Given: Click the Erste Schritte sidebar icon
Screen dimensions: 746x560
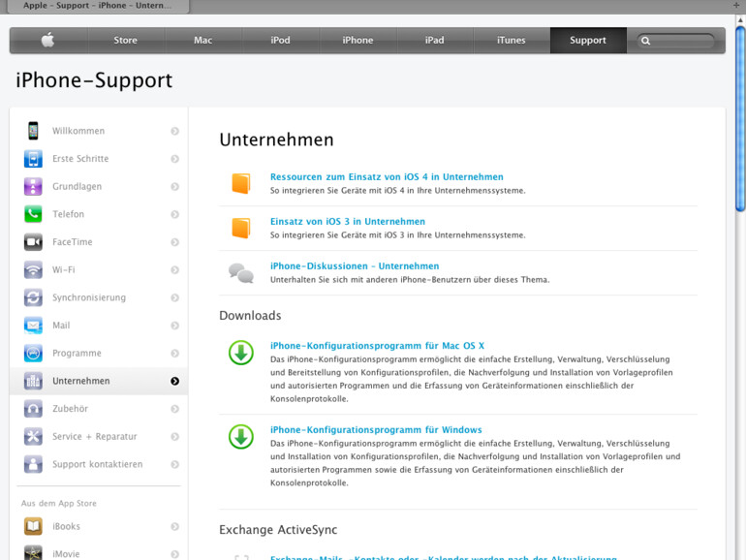Looking at the screenshot, I should click(x=33, y=159).
